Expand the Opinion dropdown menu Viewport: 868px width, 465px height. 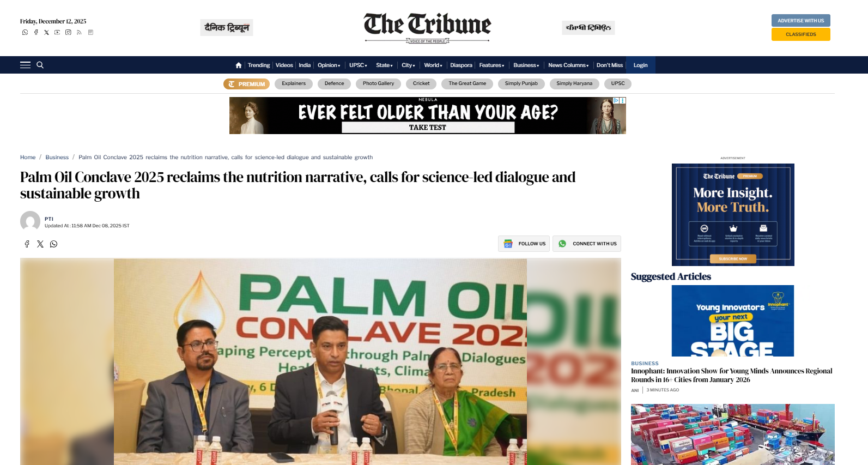click(329, 65)
